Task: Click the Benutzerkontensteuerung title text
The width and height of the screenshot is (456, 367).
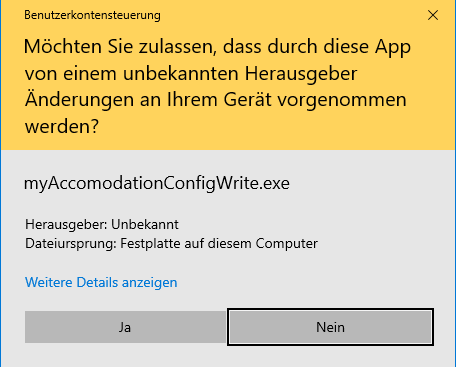Action: coord(92,15)
